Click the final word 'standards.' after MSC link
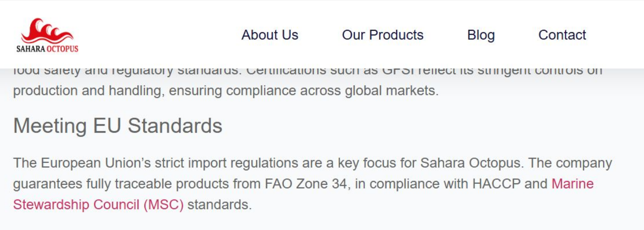Screen dimensions: 644x230 [x=220, y=204]
